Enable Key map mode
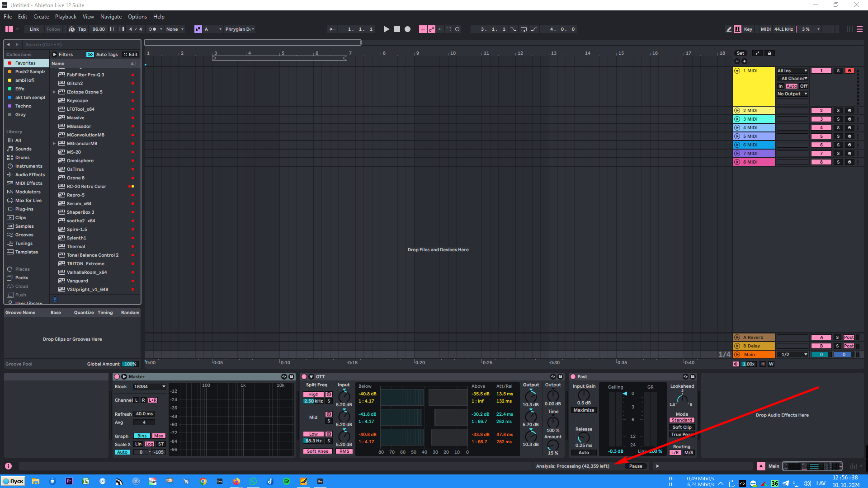The image size is (868, 488). pyautogui.click(x=748, y=29)
